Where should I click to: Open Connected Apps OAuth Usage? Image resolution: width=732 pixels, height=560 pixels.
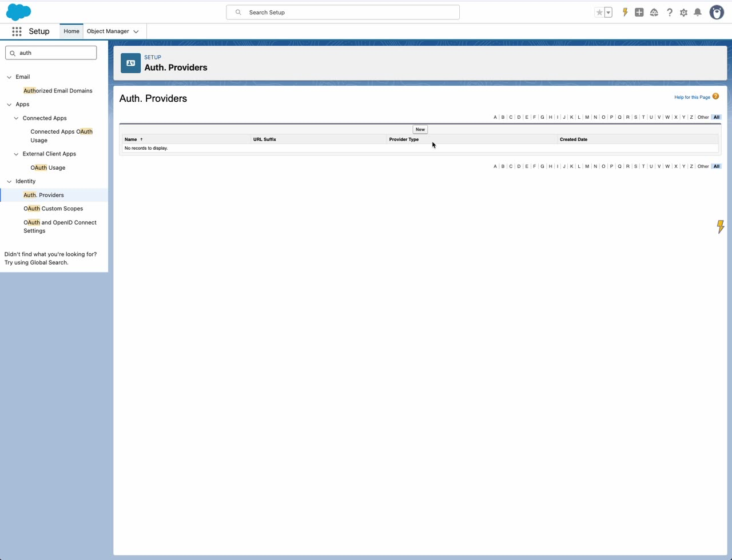click(x=61, y=136)
